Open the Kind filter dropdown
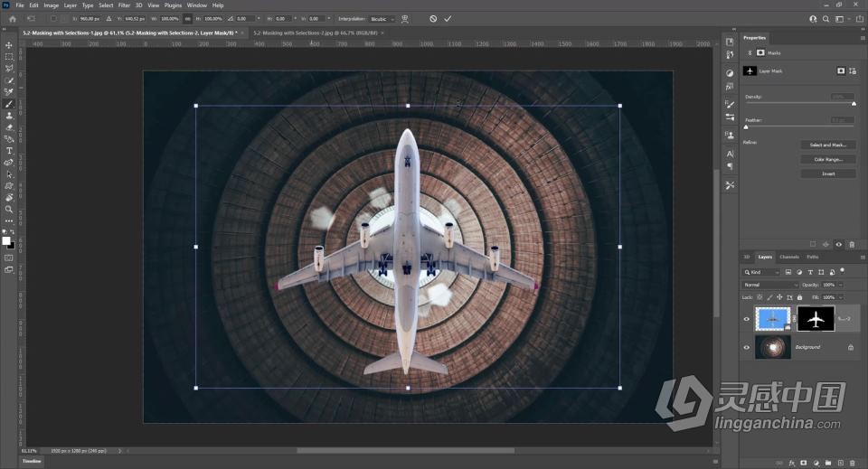The height and width of the screenshot is (469, 868). click(x=761, y=272)
